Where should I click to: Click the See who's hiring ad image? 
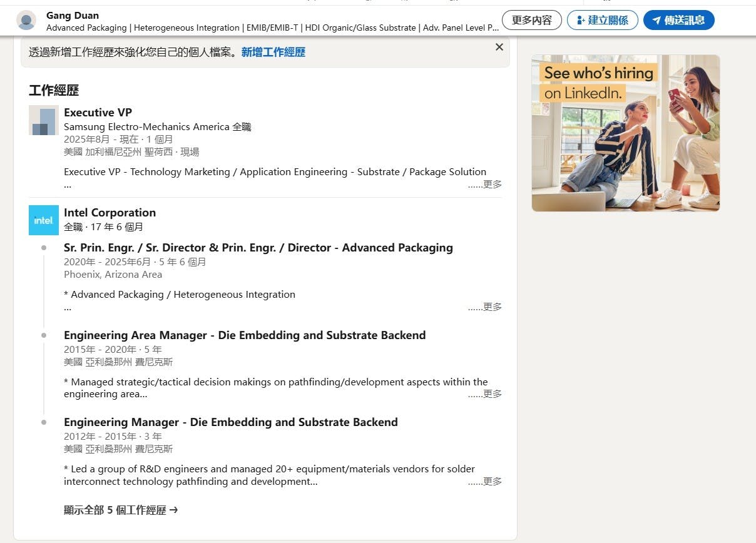point(625,133)
